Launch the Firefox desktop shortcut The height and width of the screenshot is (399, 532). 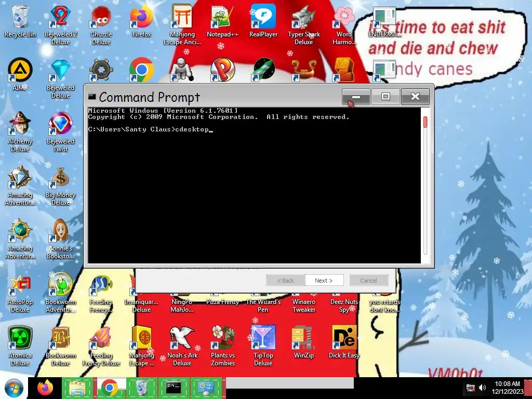pos(141,21)
